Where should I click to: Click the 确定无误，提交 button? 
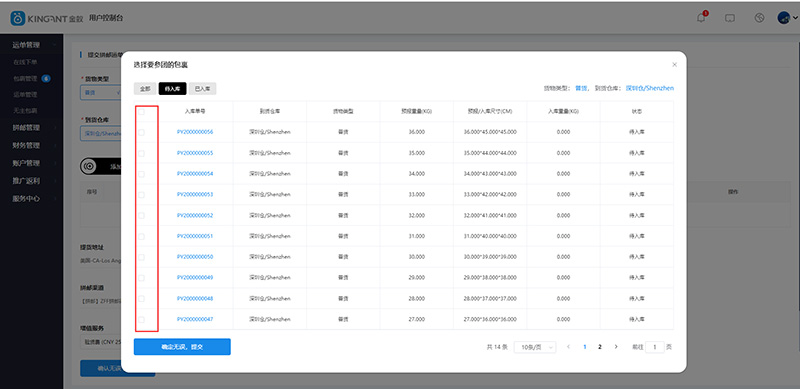pos(182,347)
